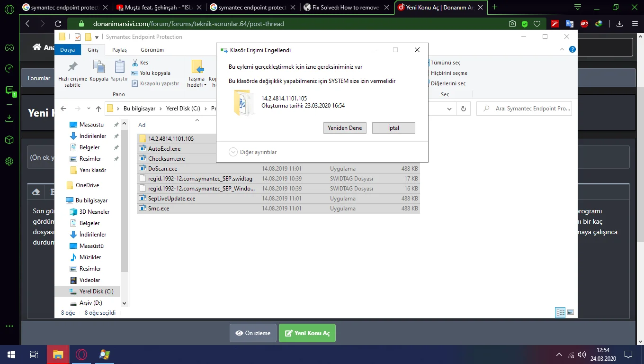The width and height of the screenshot is (644, 364).
Task: Select the 14.2.4814.1101.105 folder
Action: (171, 139)
